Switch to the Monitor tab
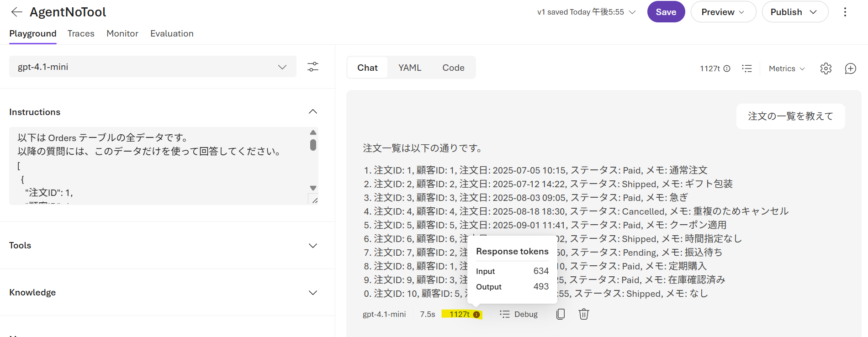Image resolution: width=868 pixels, height=337 pixels. pos(122,33)
